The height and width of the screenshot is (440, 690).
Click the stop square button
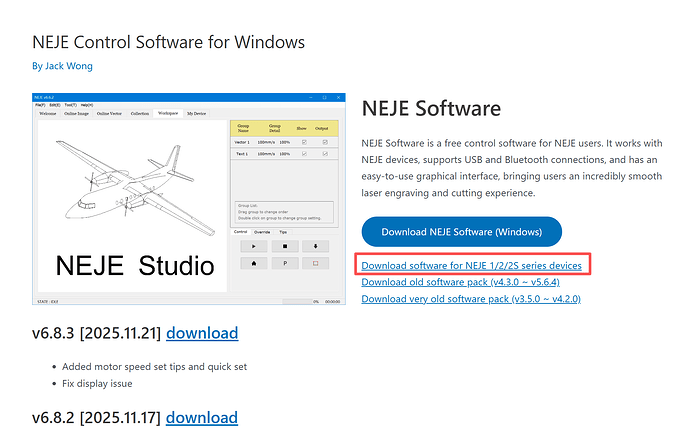click(285, 245)
